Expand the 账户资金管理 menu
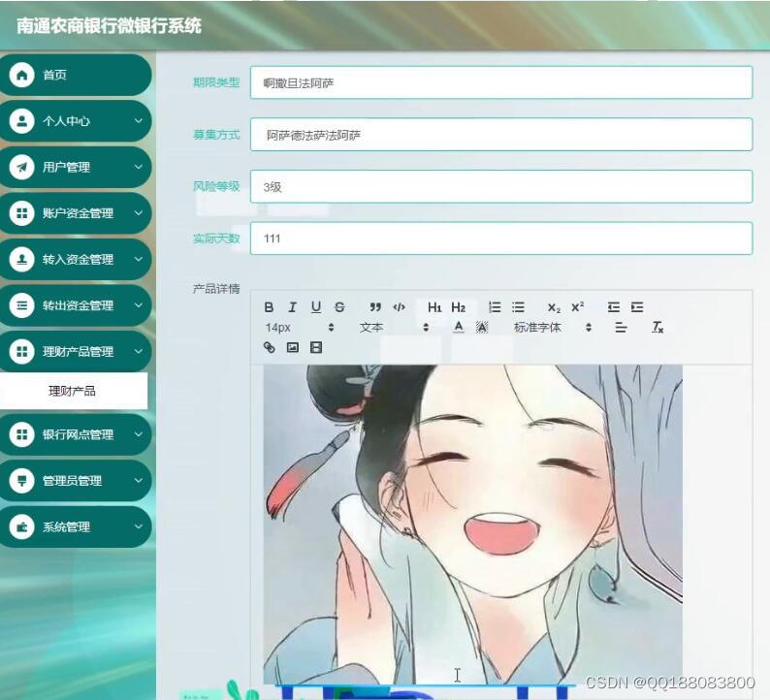 (x=75, y=213)
